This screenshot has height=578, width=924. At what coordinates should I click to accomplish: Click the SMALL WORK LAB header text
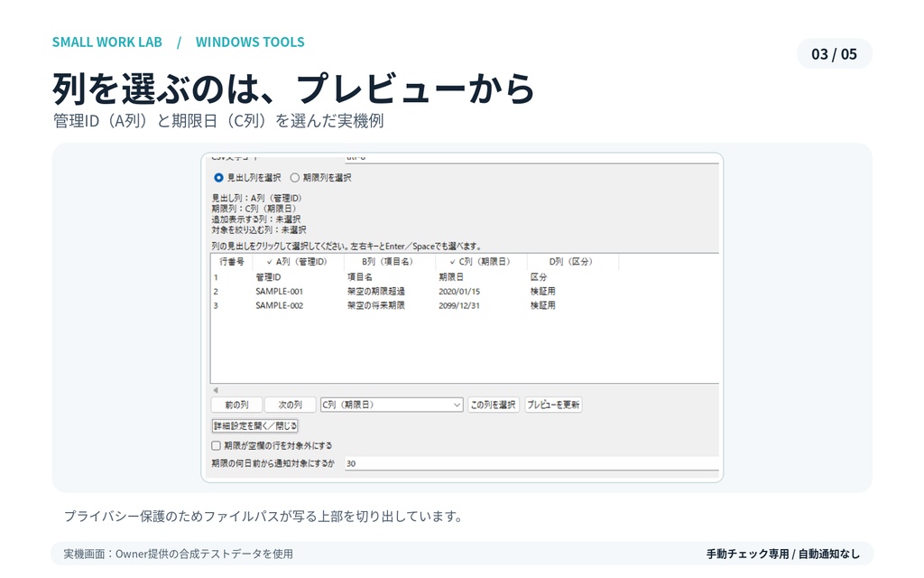(x=107, y=42)
